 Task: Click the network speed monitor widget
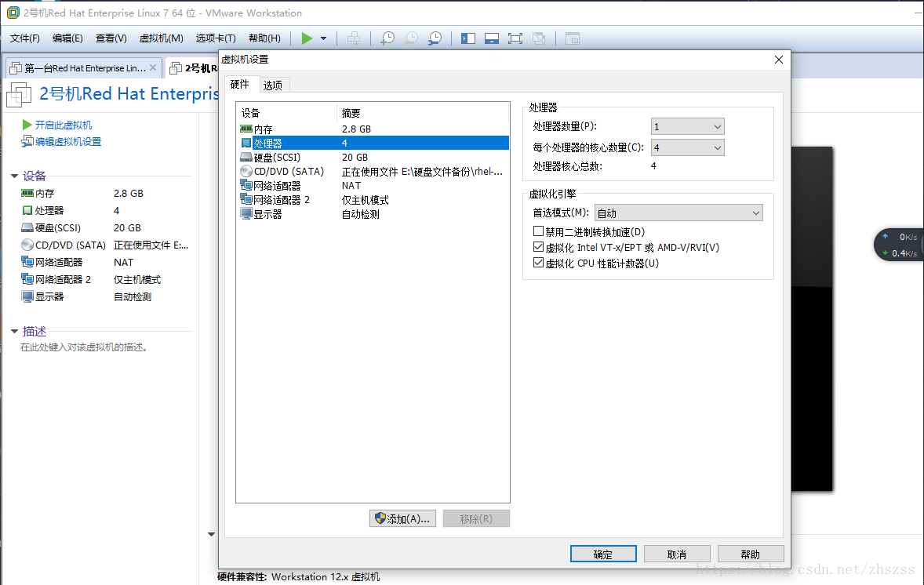(x=899, y=245)
